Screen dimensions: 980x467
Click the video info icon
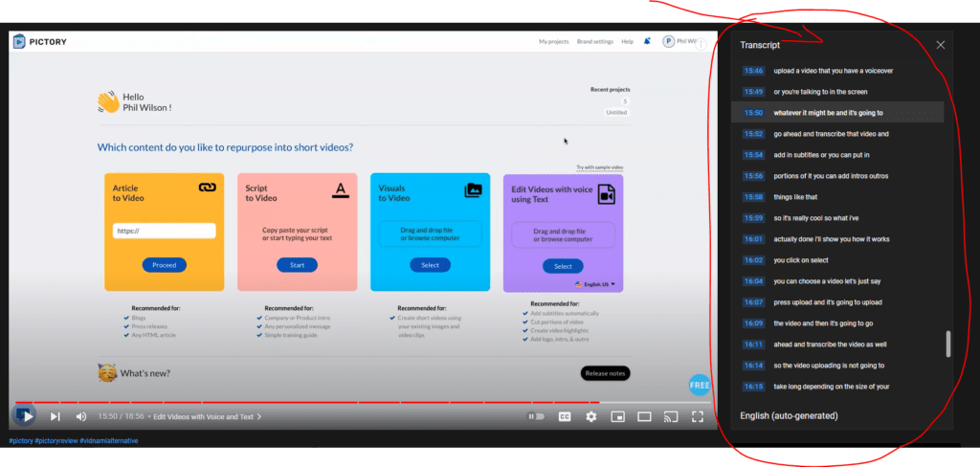point(702,44)
